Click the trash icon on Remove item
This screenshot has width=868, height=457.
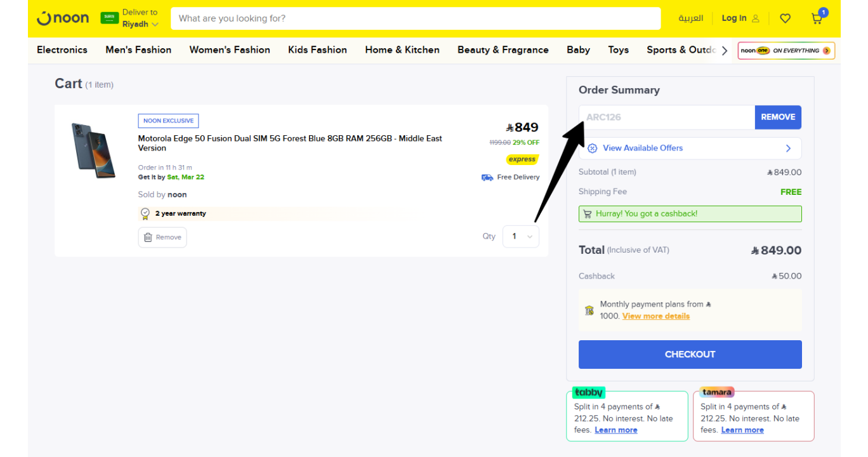point(148,237)
